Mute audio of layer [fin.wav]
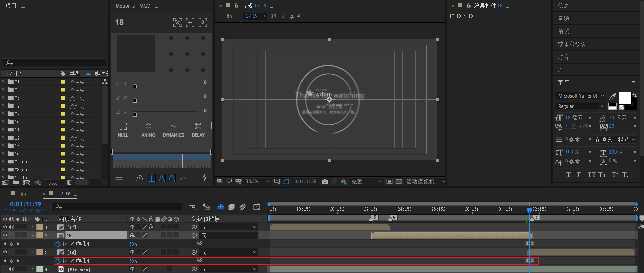The width and height of the screenshot is (644, 273). pyautogui.click(x=11, y=269)
